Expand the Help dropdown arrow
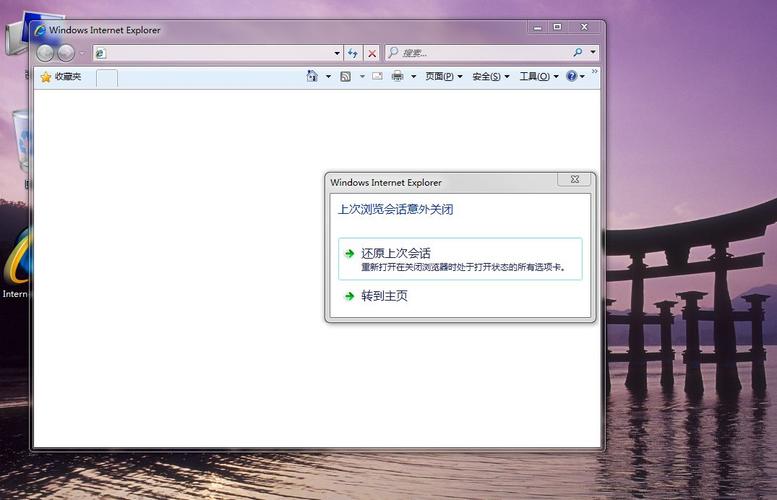Screen dimensions: 777x500 (582, 76)
